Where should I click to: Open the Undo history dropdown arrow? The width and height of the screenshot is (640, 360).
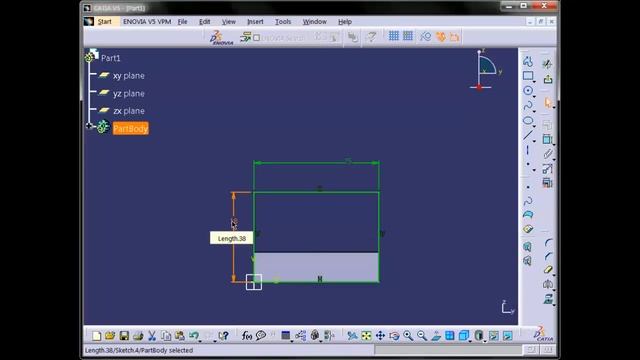(200, 341)
